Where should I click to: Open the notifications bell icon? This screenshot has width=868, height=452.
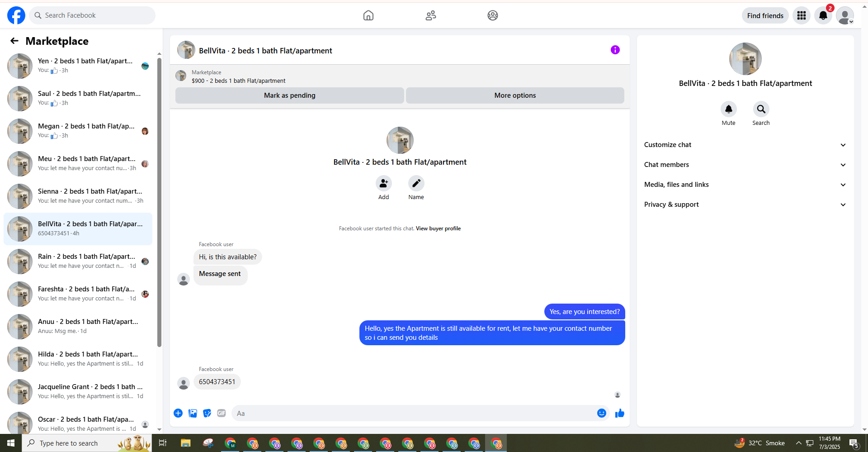point(823,15)
